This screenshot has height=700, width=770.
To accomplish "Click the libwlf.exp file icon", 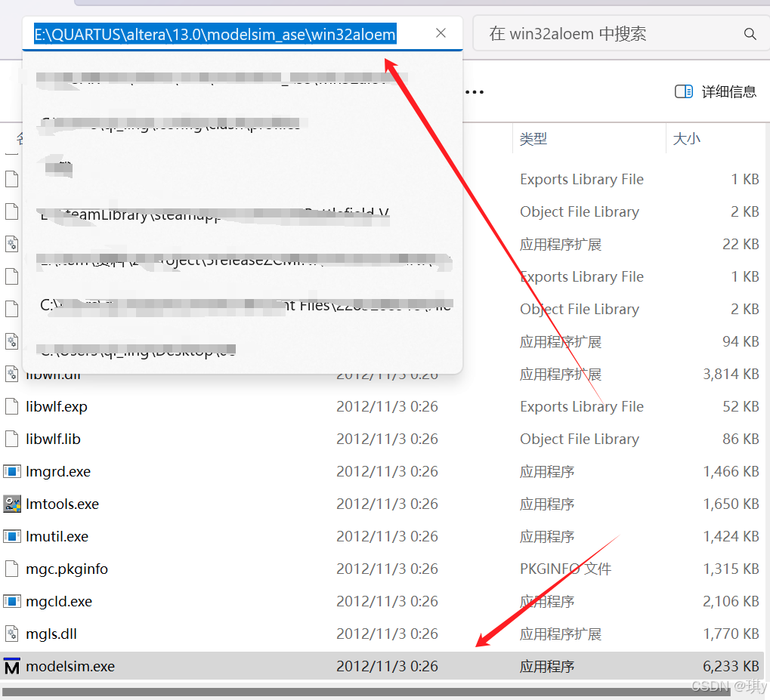I will (x=12, y=406).
